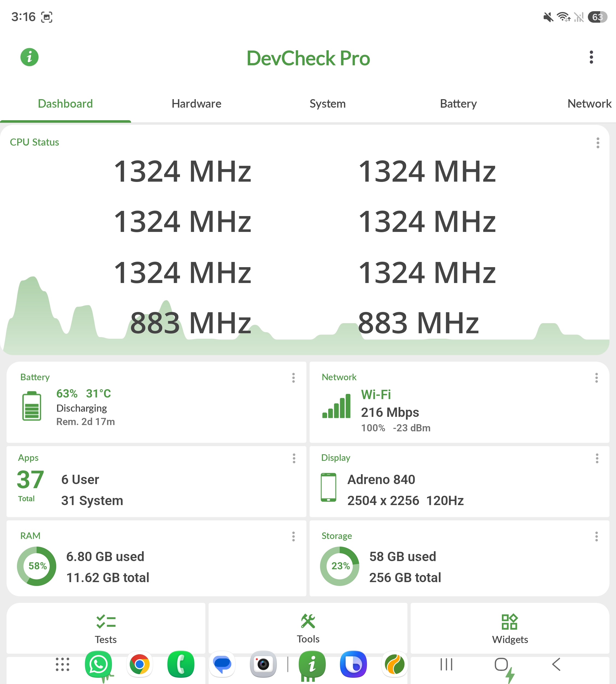Open the Camera app
The height and width of the screenshot is (684, 616).
(x=263, y=664)
